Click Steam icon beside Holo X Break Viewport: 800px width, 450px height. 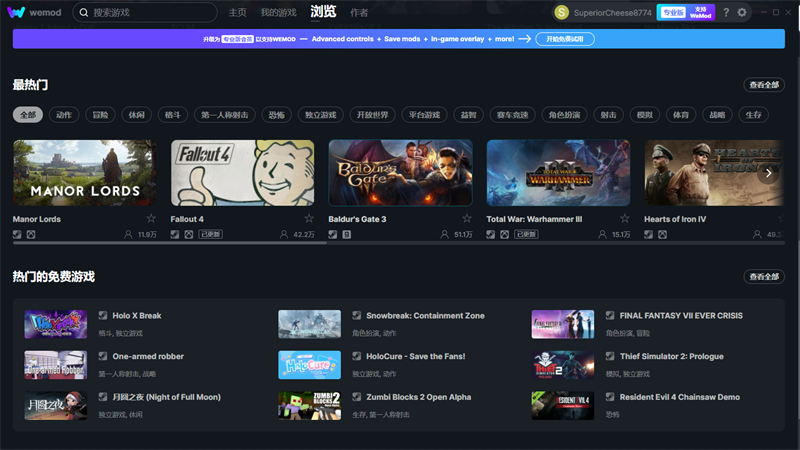[103, 315]
